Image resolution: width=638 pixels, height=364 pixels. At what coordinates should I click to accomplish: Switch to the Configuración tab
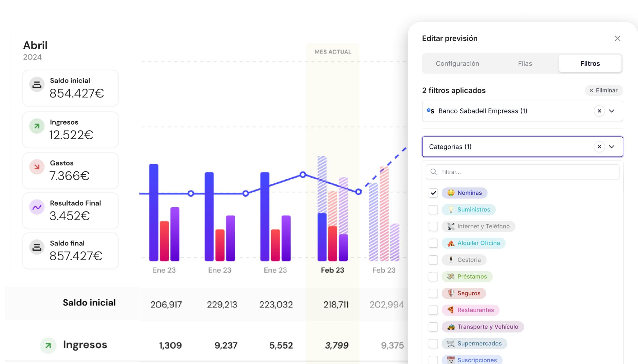click(457, 64)
